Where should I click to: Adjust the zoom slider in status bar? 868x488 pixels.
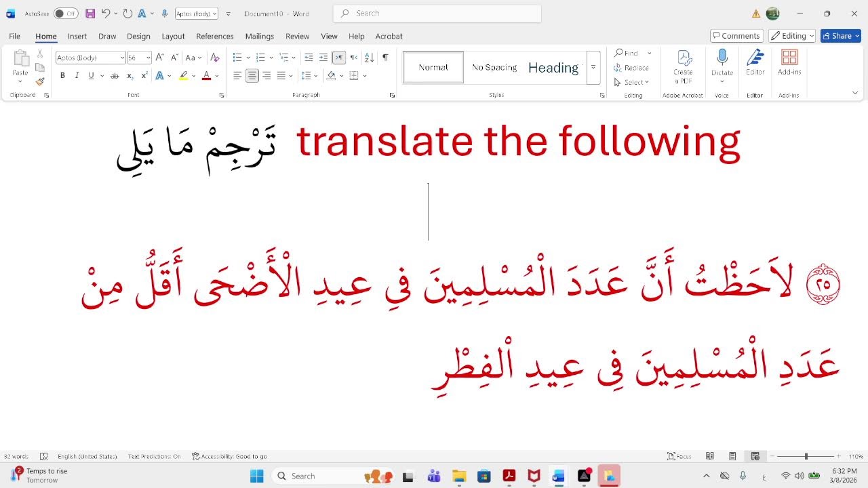coord(806,456)
